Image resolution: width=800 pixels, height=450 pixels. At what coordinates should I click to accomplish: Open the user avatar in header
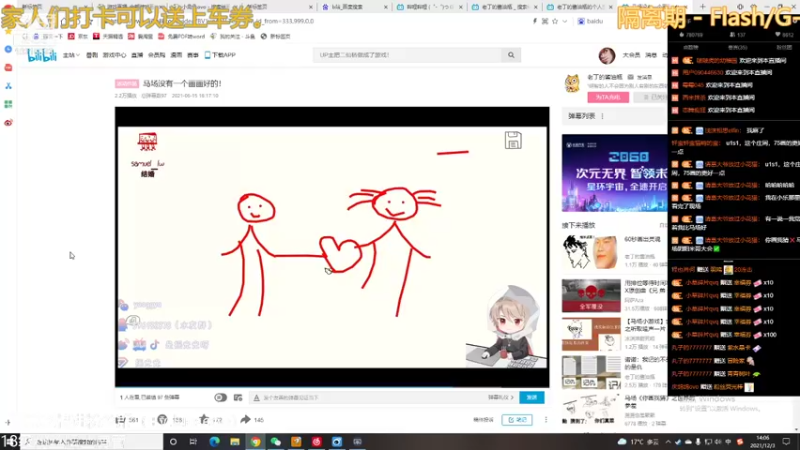point(607,56)
